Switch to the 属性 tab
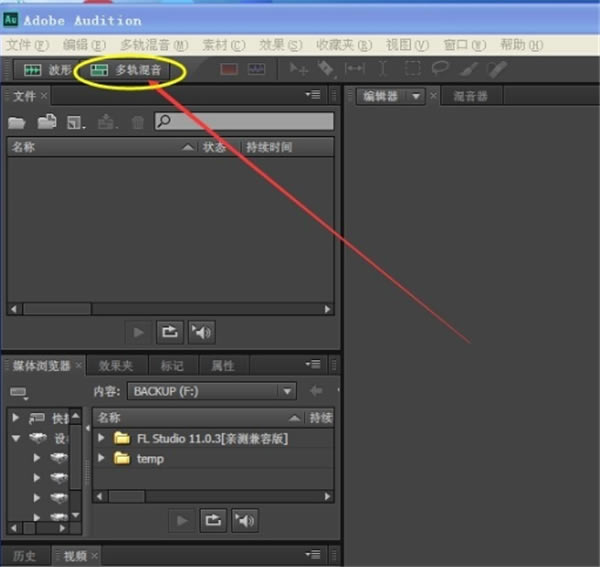 223,366
